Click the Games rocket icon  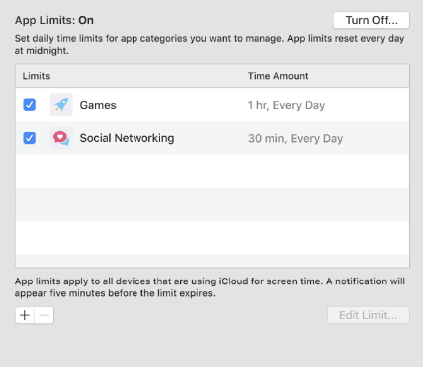(61, 105)
